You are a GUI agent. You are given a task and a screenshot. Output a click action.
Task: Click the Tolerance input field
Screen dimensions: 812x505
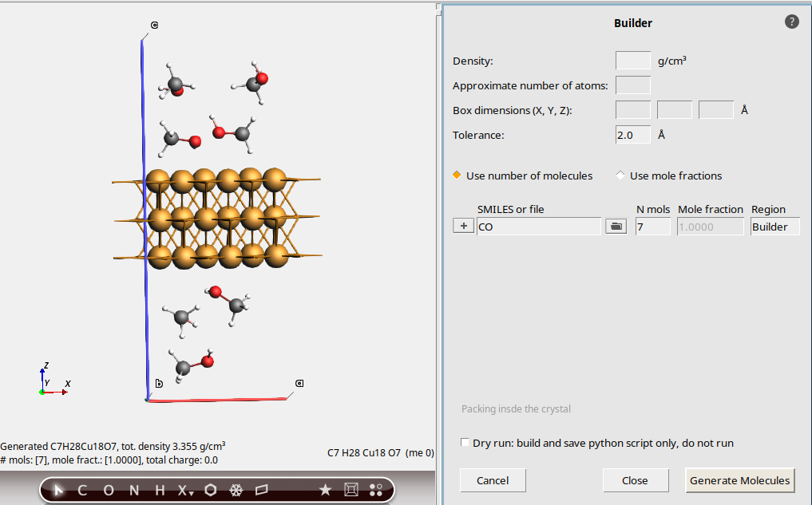632,135
